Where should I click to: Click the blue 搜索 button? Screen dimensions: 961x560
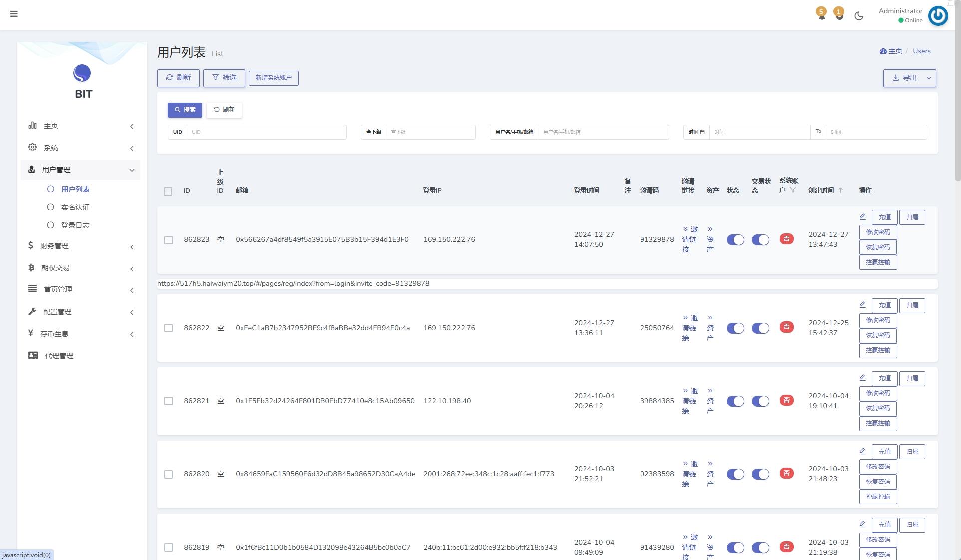tap(185, 110)
